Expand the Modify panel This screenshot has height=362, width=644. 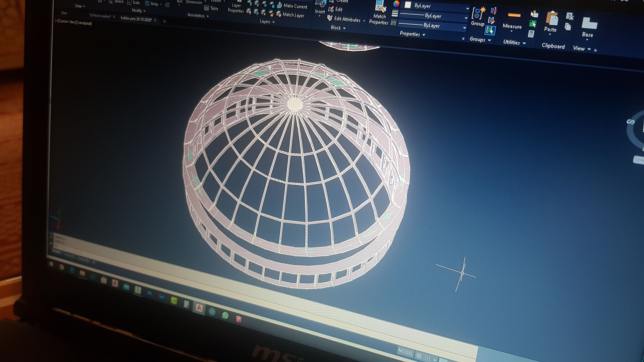point(139,11)
